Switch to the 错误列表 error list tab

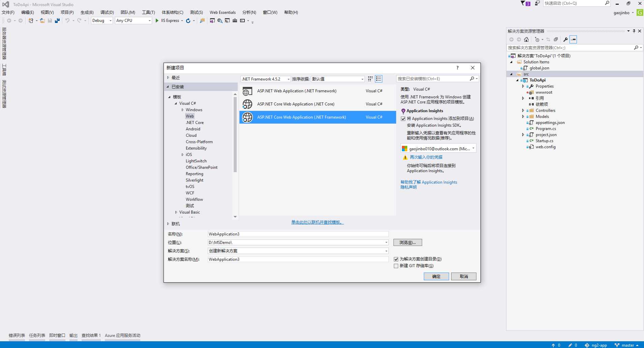[x=17, y=336]
